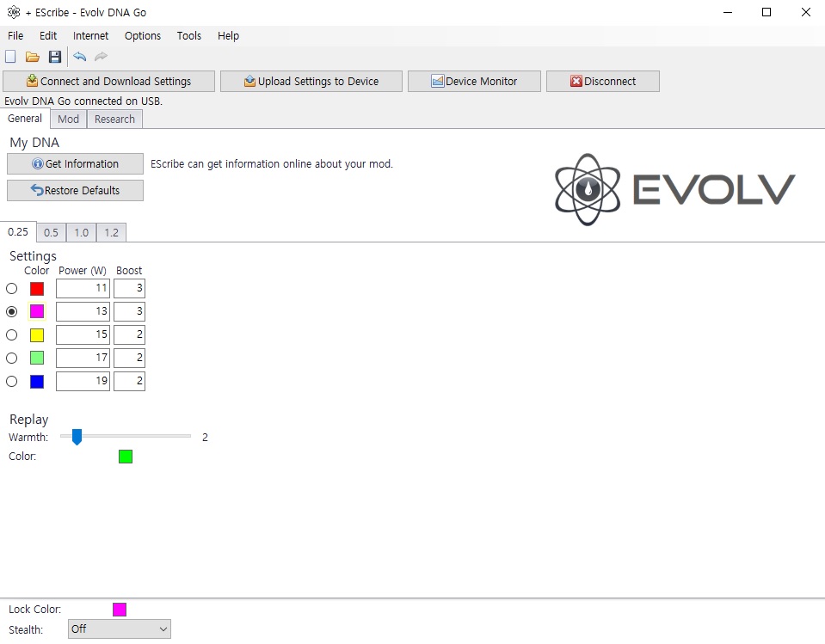
Task: Click the Disconnect button
Action: 602,82
